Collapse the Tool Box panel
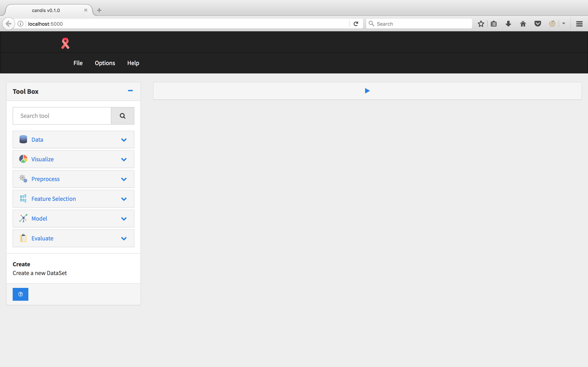The width and height of the screenshot is (588, 367). 130,91
